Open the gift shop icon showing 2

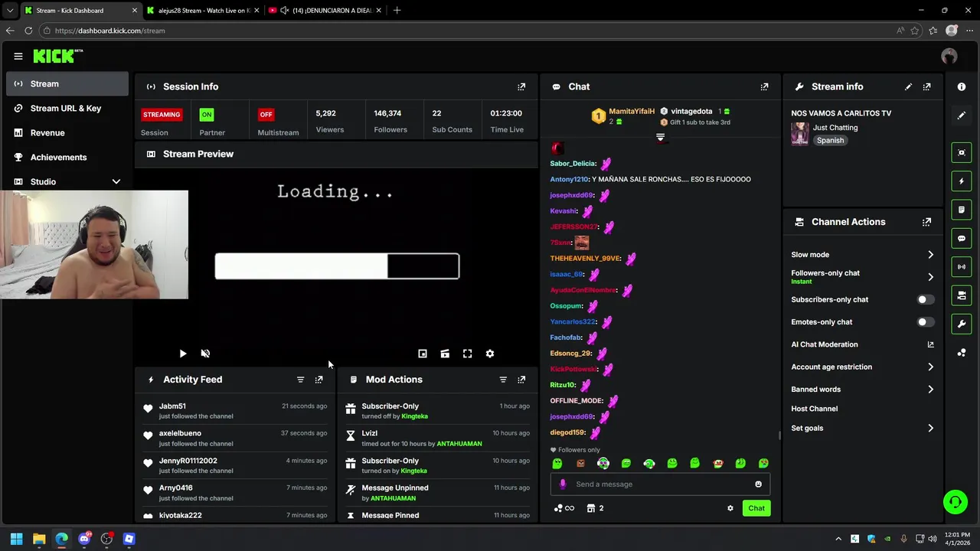pyautogui.click(x=595, y=508)
